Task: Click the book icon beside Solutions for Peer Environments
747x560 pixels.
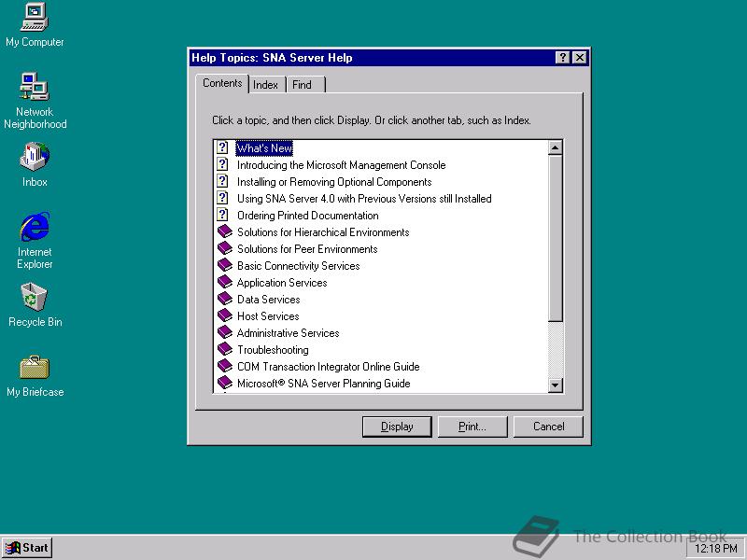Action: tap(225, 248)
